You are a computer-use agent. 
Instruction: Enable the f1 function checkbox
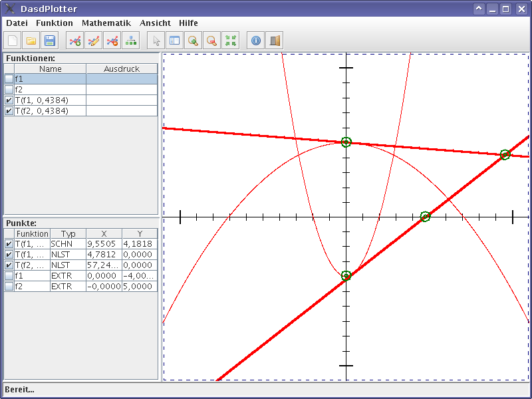pos(9,79)
